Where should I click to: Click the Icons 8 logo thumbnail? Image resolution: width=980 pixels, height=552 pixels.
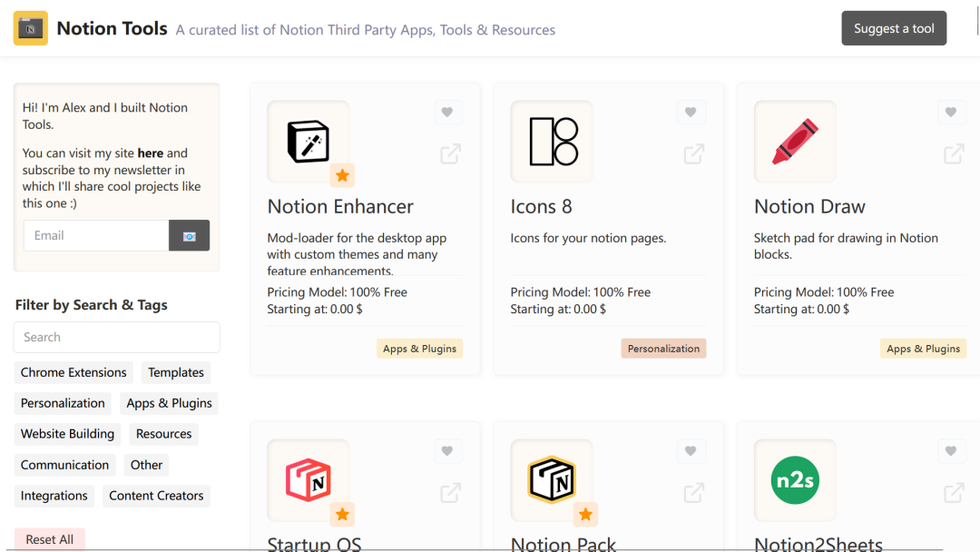point(552,142)
